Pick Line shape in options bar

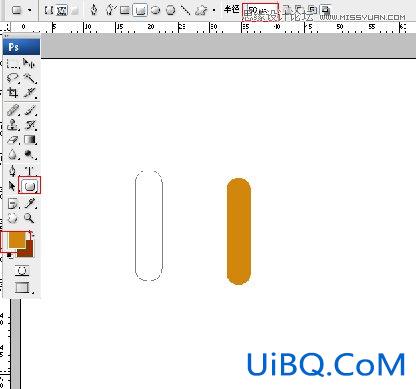[x=186, y=10]
